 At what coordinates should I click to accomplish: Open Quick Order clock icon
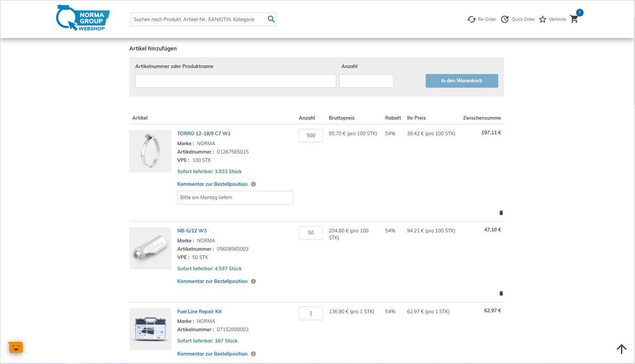tap(505, 19)
